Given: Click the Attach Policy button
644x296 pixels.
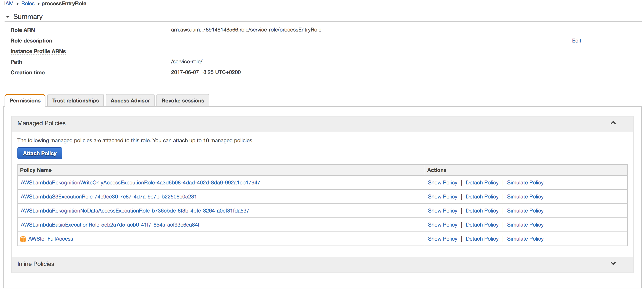Looking at the screenshot, I should click(x=40, y=153).
